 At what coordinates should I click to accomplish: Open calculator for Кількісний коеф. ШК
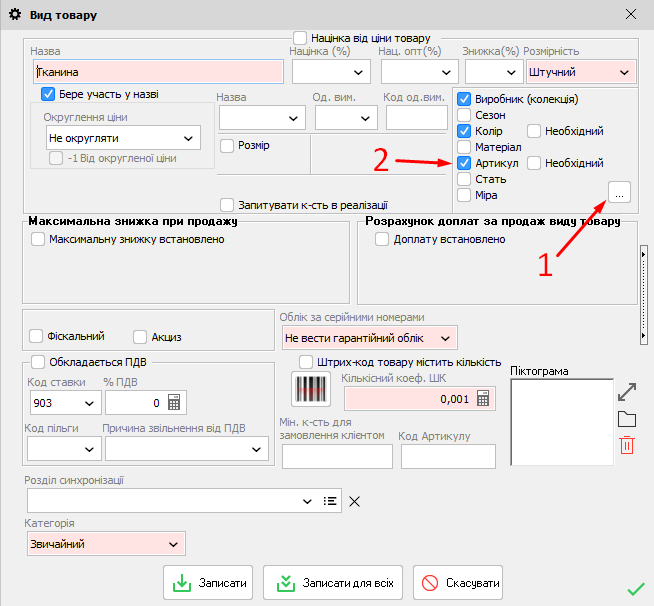(x=484, y=398)
